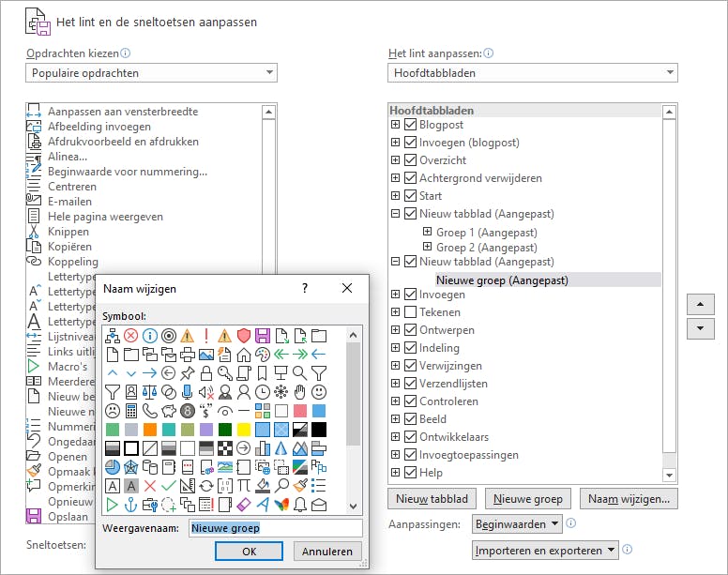Pick the calculator symbol
The image size is (728, 575).
(x=131, y=411)
